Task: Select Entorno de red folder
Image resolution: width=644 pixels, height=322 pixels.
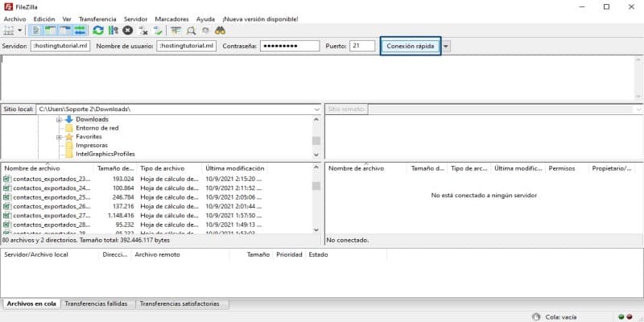Action: tap(97, 128)
